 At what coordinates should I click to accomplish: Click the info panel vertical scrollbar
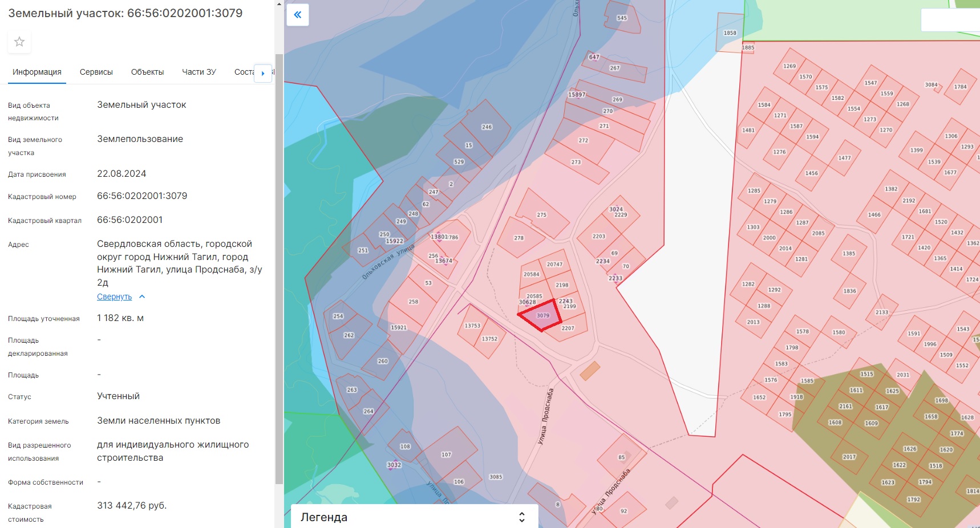click(x=279, y=268)
